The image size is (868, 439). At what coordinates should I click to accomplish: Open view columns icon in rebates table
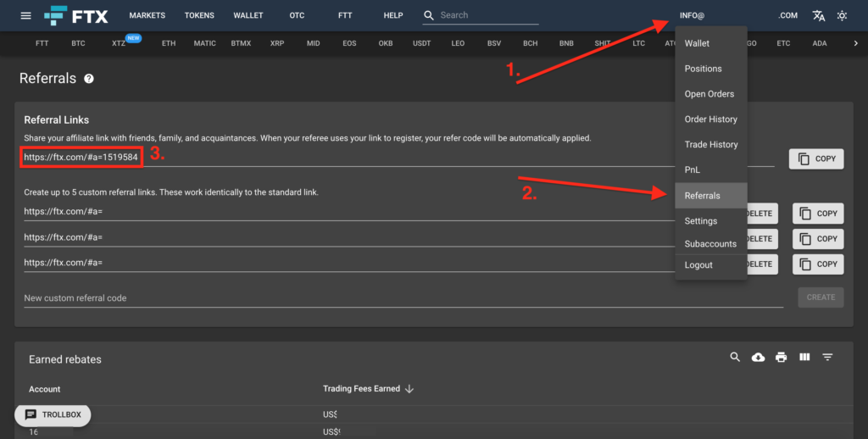(804, 357)
